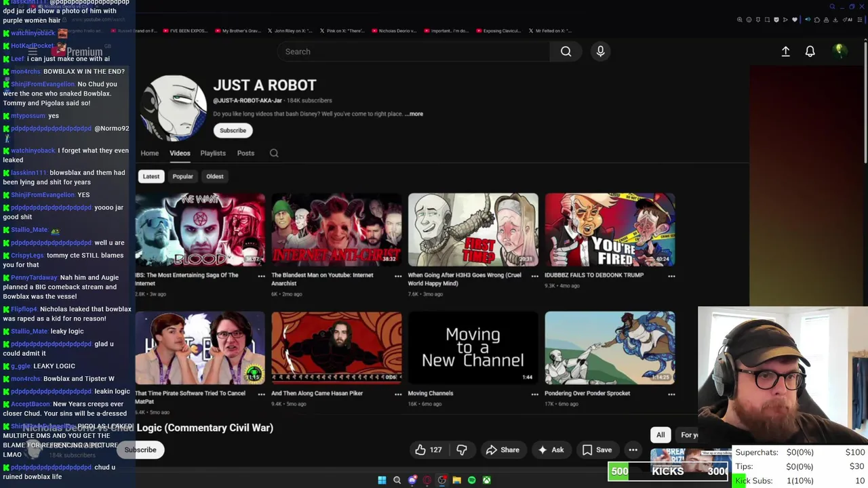Switch to channel Posts tab
868x488 pixels.
tap(245, 153)
